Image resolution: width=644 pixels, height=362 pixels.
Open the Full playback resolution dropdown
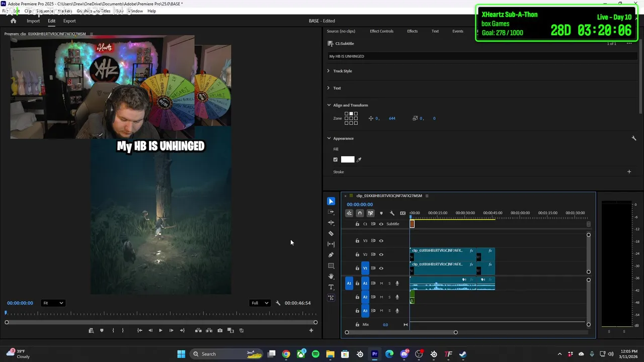tap(260, 303)
